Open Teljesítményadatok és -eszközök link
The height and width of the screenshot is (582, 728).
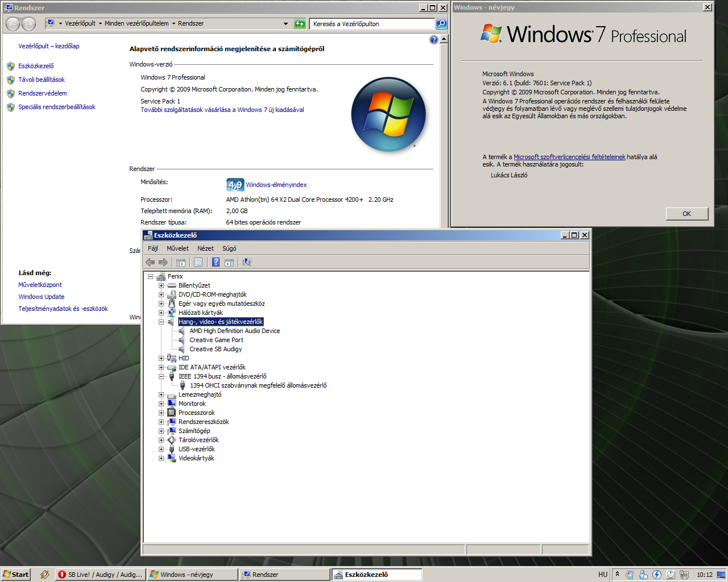pos(63,309)
